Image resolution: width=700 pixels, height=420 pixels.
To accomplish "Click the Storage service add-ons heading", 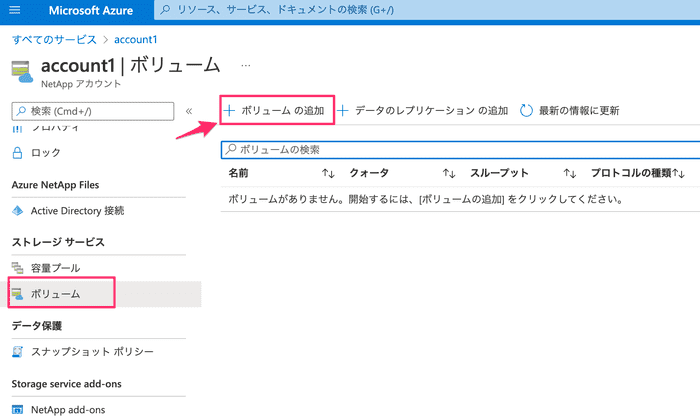I will click(x=67, y=384).
